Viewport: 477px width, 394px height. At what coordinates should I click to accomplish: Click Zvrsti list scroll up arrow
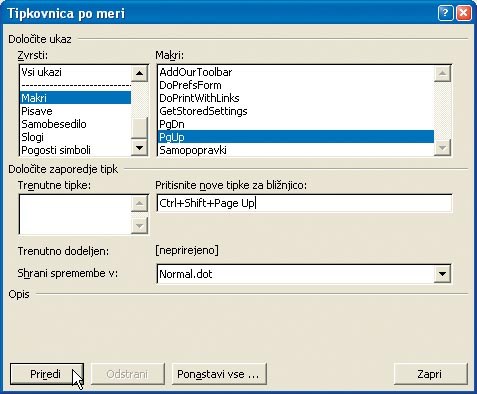pyautogui.click(x=139, y=74)
